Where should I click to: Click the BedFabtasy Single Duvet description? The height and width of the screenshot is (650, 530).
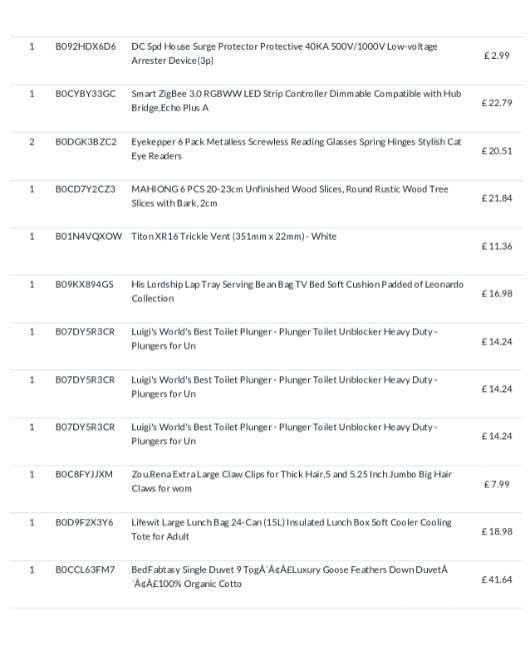tap(290, 577)
